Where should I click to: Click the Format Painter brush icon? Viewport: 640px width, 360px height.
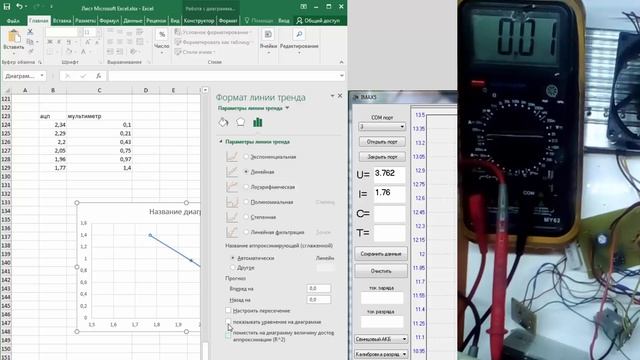tap(30, 51)
